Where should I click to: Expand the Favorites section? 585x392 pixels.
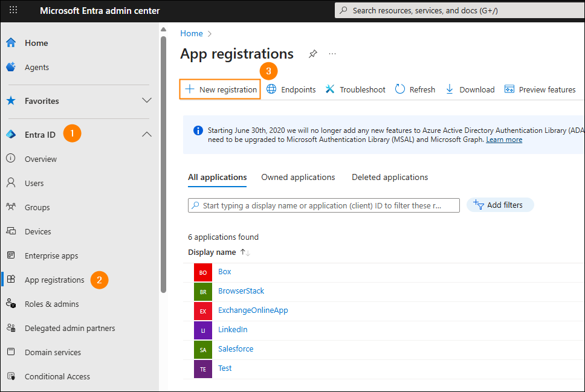click(146, 101)
